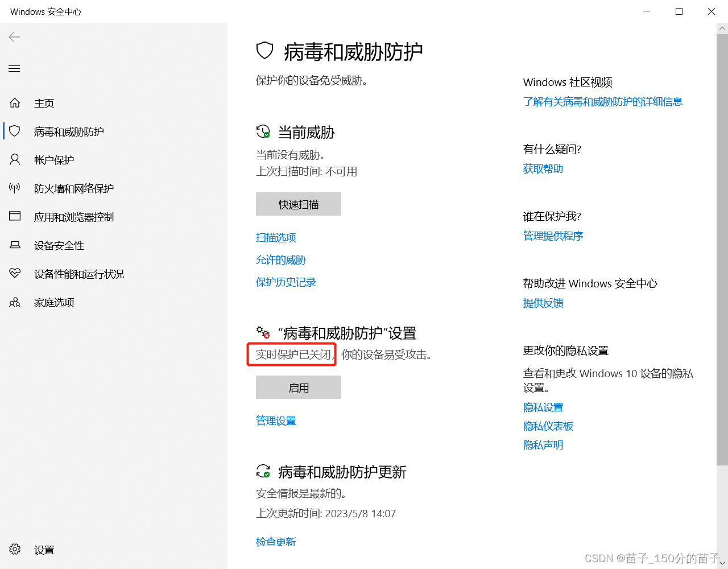Open 保护历史记录
The height and width of the screenshot is (569, 728).
(286, 282)
